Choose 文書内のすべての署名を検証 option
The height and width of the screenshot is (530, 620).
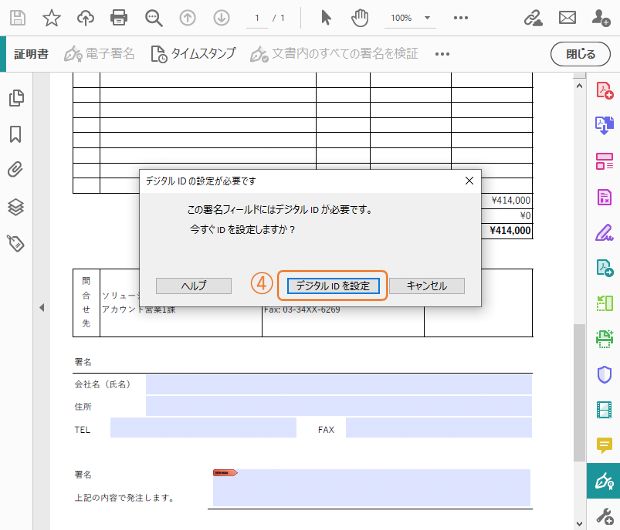334,54
